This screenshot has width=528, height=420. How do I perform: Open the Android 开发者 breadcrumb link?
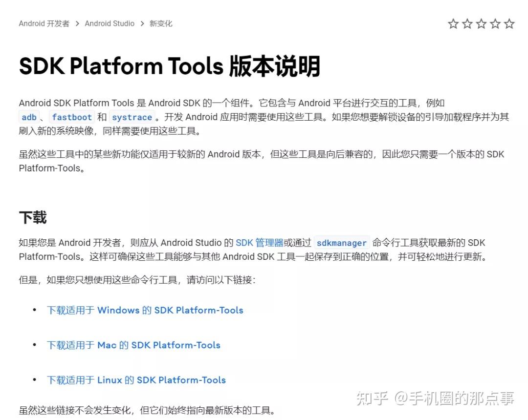[x=44, y=23]
